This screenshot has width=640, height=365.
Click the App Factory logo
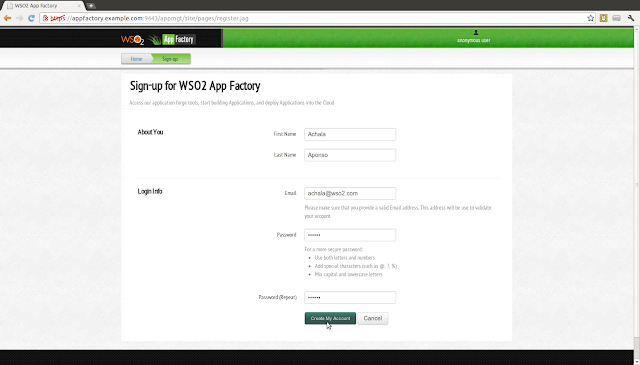(x=172, y=40)
